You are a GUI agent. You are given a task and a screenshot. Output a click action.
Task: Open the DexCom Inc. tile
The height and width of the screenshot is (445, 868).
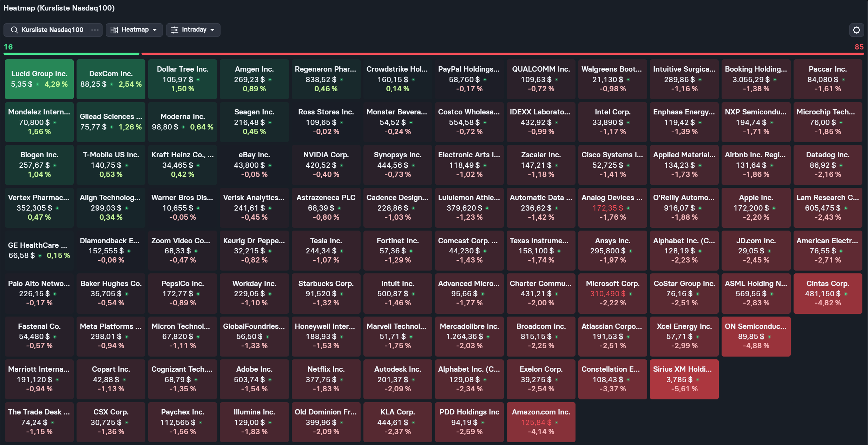tap(111, 79)
